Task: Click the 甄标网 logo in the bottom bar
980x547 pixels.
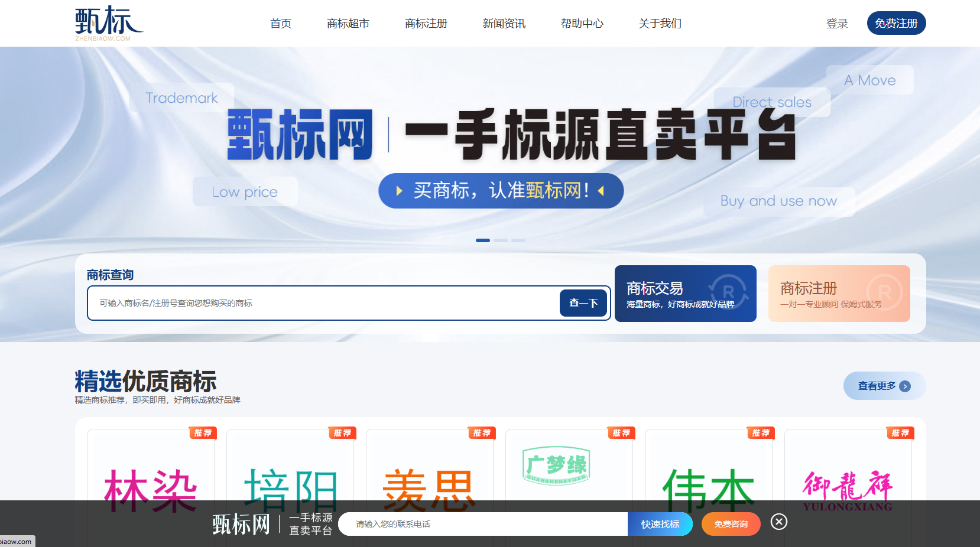Action: click(x=241, y=524)
